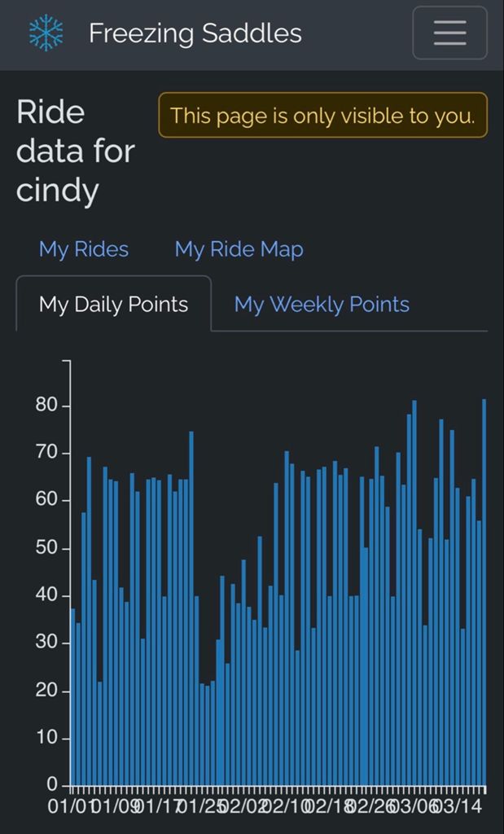Image resolution: width=504 pixels, height=834 pixels.
Task: Click the 'Ride data for cindy' heading
Action: click(x=75, y=151)
